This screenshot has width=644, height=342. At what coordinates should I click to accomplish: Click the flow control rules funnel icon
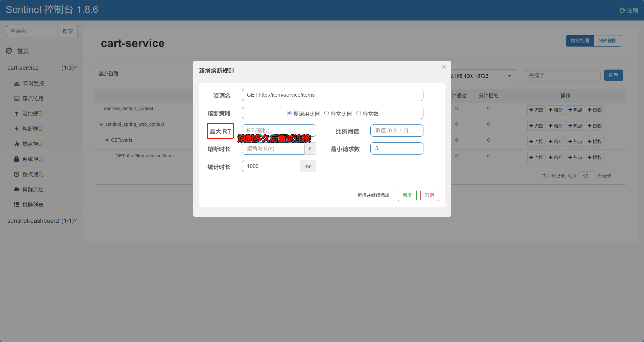(17, 113)
